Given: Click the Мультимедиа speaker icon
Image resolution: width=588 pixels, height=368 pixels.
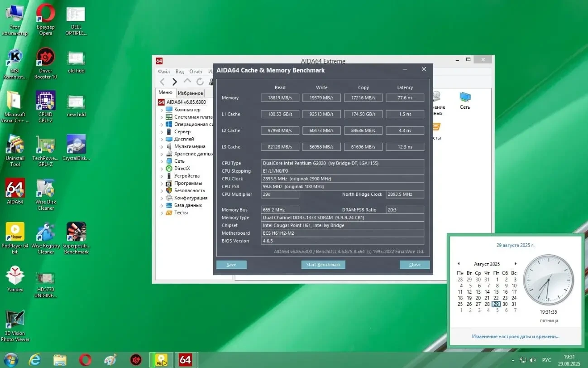Looking at the screenshot, I should pos(168,146).
